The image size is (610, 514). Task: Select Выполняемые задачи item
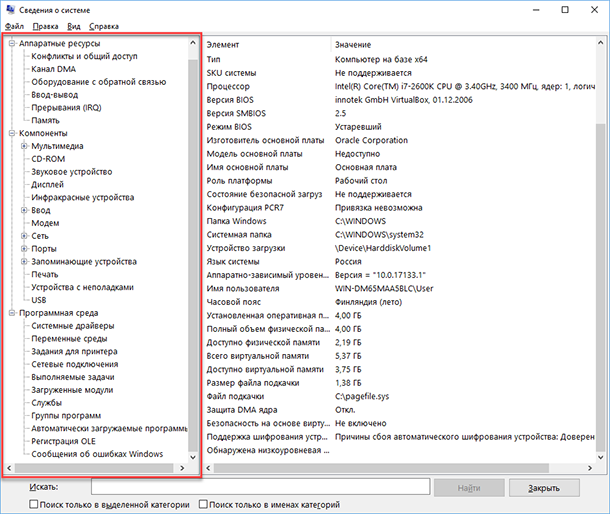[x=73, y=377]
